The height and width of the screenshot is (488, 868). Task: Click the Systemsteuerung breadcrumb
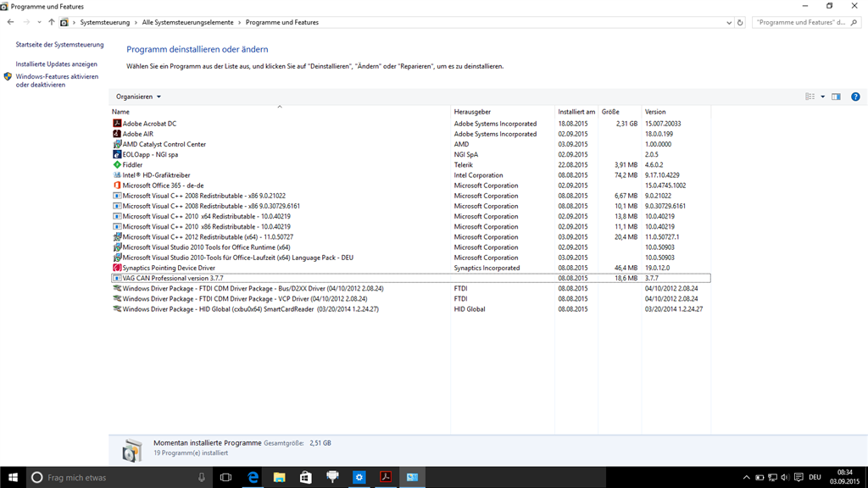[104, 23]
